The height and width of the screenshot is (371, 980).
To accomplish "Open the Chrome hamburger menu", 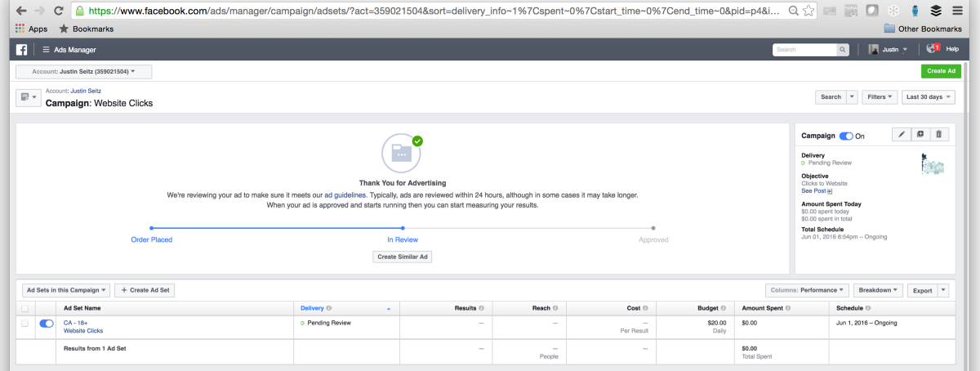I will pyautogui.click(x=957, y=11).
